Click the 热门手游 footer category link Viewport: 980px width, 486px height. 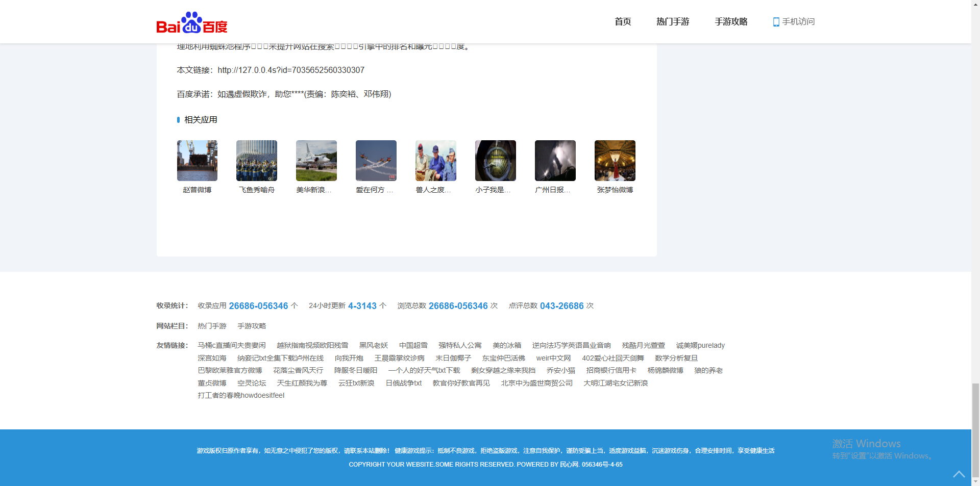point(212,326)
